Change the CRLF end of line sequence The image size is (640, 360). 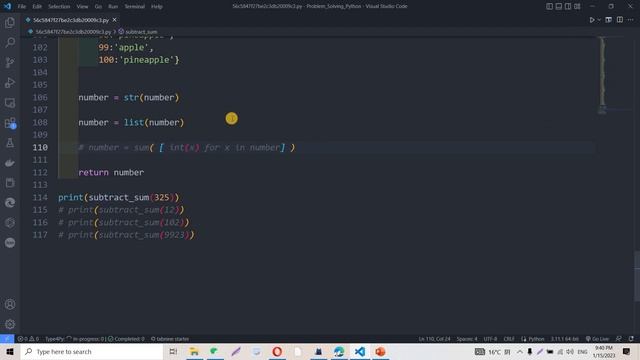point(509,339)
